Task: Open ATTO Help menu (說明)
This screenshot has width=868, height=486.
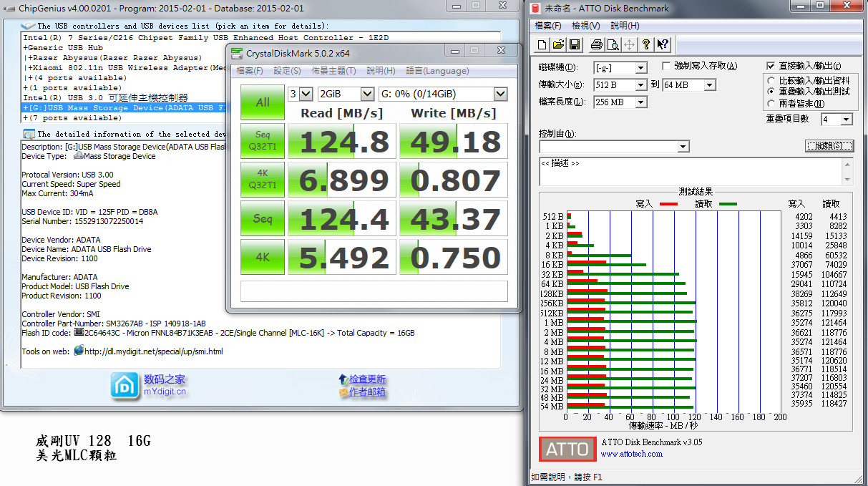Action: click(624, 26)
